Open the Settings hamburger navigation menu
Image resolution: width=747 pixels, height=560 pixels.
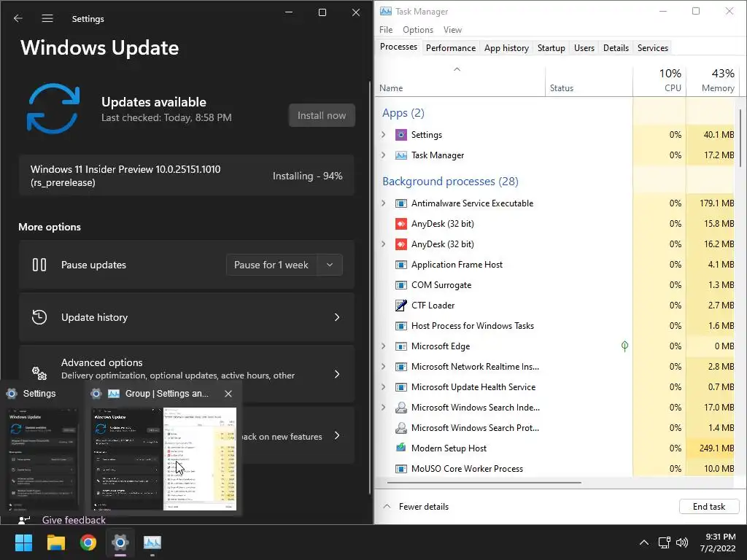pyautogui.click(x=47, y=18)
